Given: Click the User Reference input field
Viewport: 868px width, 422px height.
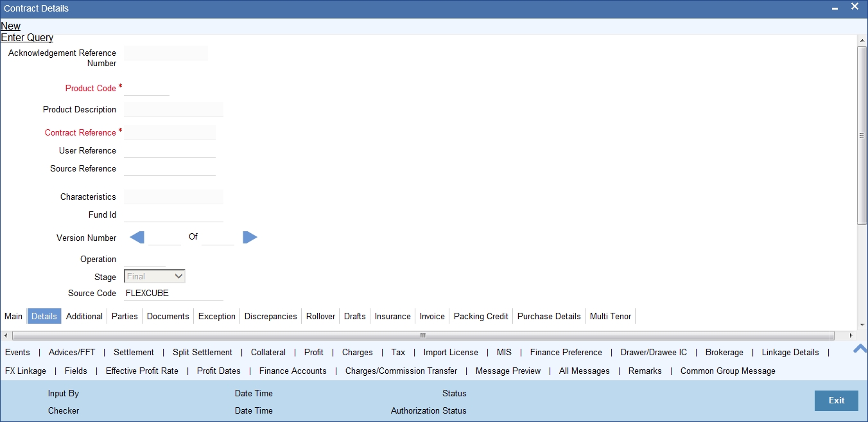Looking at the screenshot, I should (169, 150).
